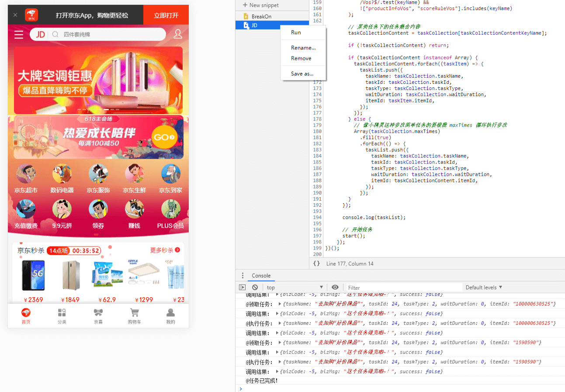This screenshot has width=565, height=392.
Task: Click the 立即打开 button
Action: [x=166, y=15]
